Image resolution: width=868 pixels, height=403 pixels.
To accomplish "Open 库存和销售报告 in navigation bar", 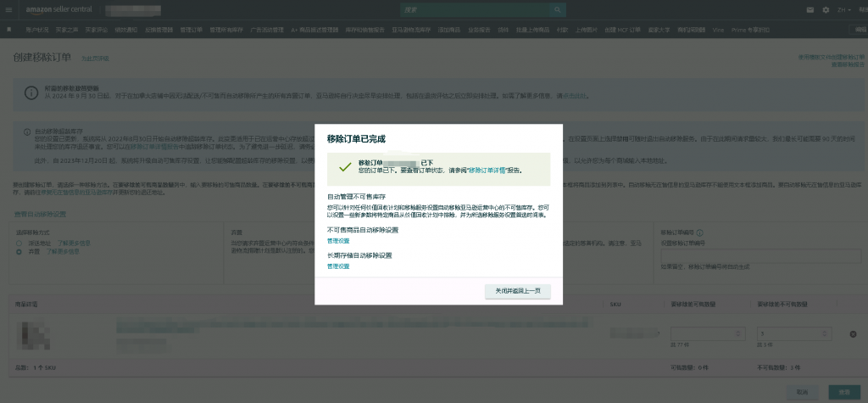I will point(364,30).
